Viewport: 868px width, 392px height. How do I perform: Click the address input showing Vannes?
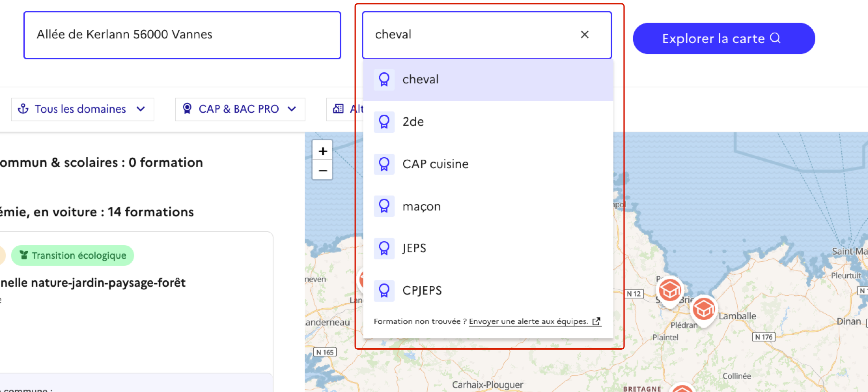coord(182,35)
